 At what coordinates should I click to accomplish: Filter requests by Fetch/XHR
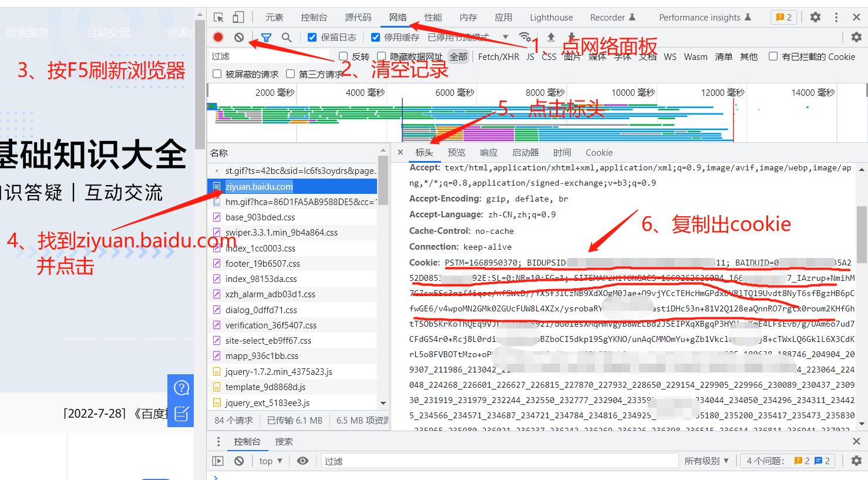[x=499, y=56]
